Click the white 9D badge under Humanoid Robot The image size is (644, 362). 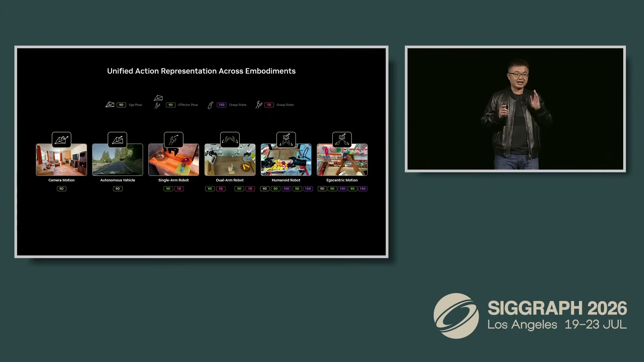click(265, 189)
